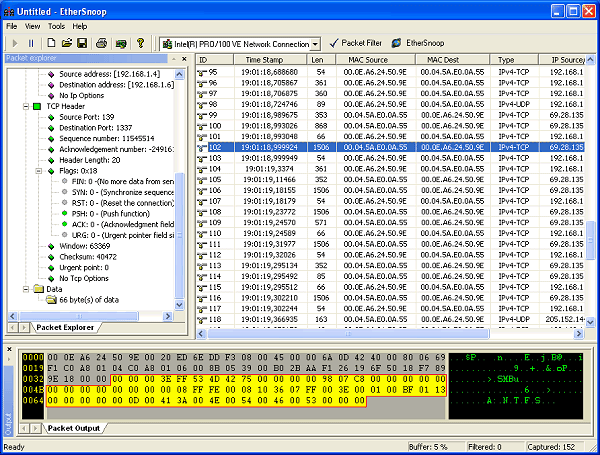Open the network connection dropdown
Image resolution: width=600 pixels, height=455 pixels.
(x=315, y=44)
